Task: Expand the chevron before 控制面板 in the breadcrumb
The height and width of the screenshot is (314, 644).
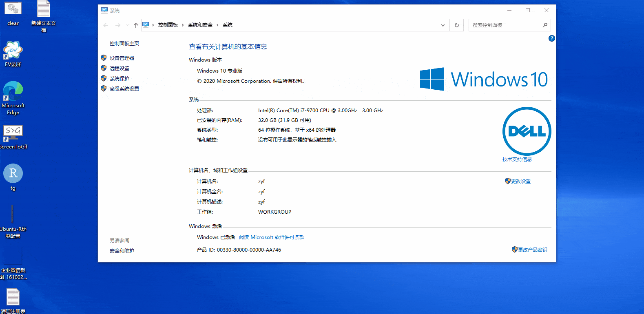Action: coord(153,25)
